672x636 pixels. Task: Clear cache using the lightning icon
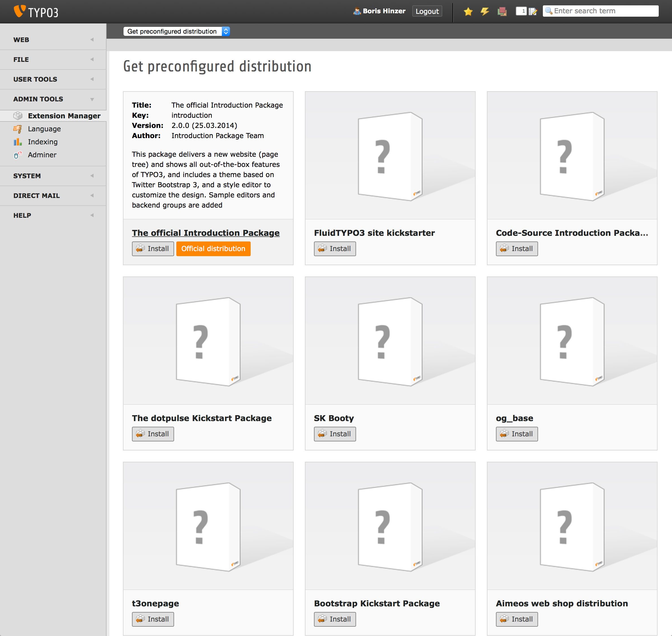tap(484, 11)
